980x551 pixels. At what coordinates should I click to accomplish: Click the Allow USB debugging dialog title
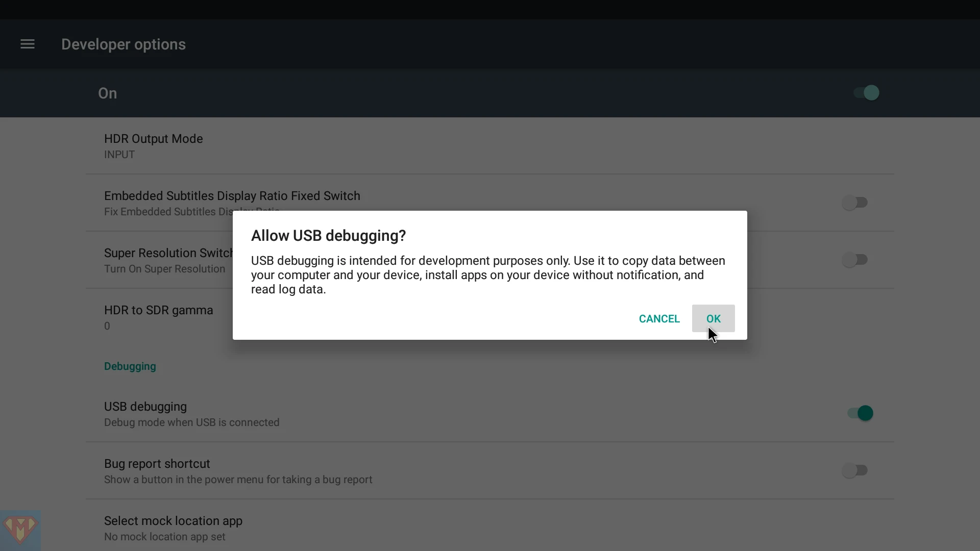328,236
